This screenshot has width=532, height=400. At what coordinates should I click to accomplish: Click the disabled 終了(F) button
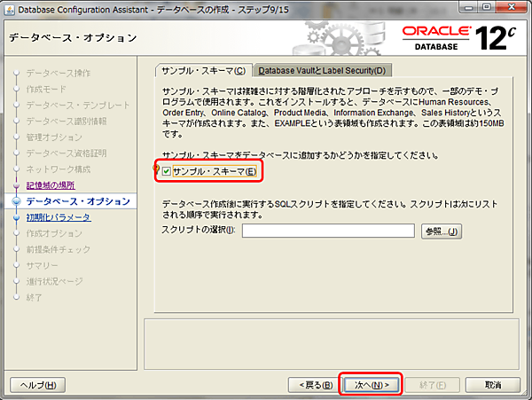point(433,385)
